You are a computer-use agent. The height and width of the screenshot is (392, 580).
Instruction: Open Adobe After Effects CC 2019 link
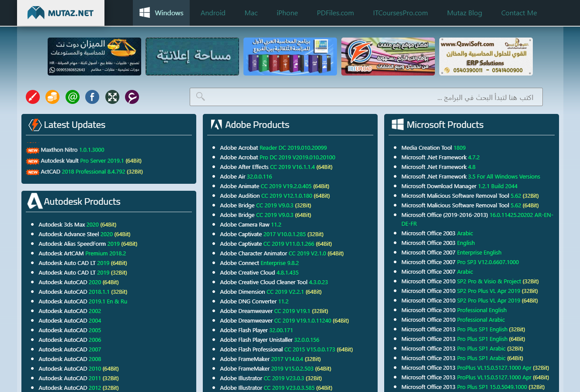pos(276,167)
